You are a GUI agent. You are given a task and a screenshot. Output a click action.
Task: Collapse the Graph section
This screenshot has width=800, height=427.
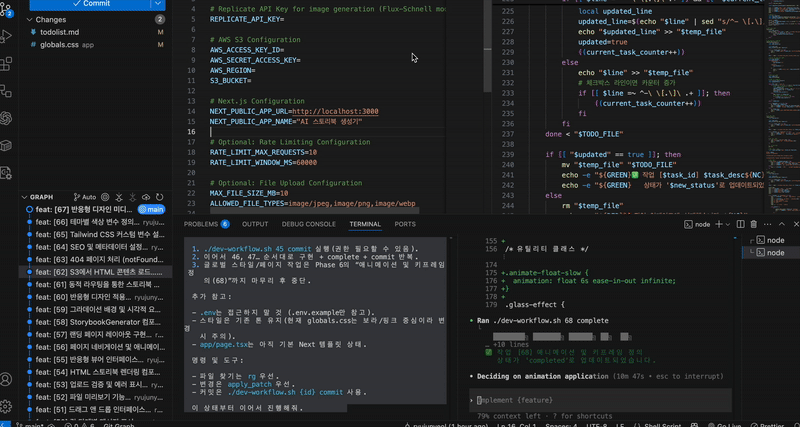click(x=24, y=197)
